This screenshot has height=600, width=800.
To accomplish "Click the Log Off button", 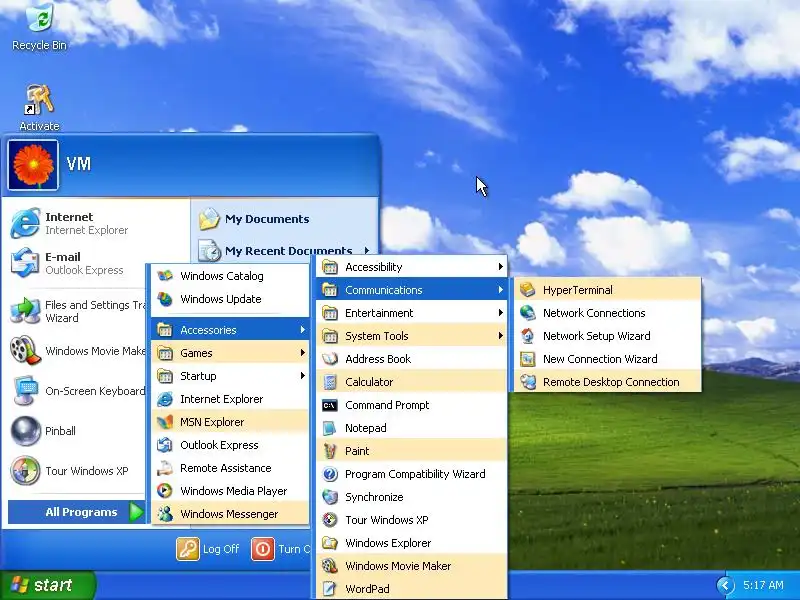I will tap(208, 549).
